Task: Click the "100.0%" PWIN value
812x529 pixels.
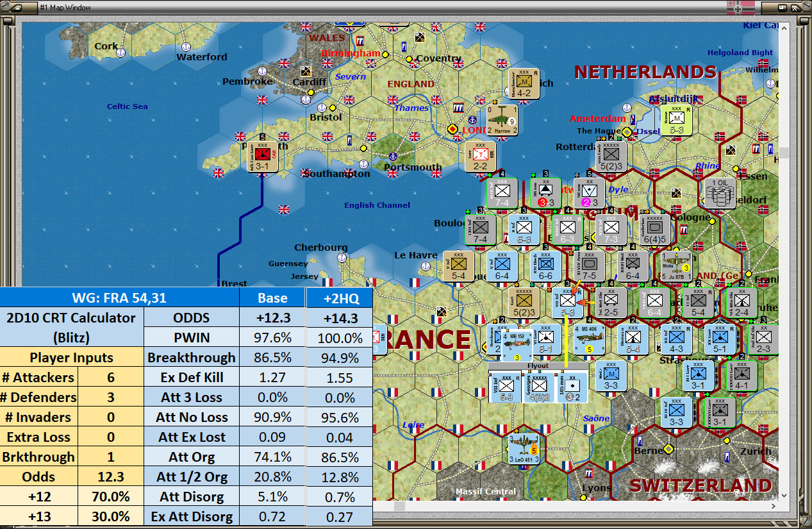Action: coord(340,338)
